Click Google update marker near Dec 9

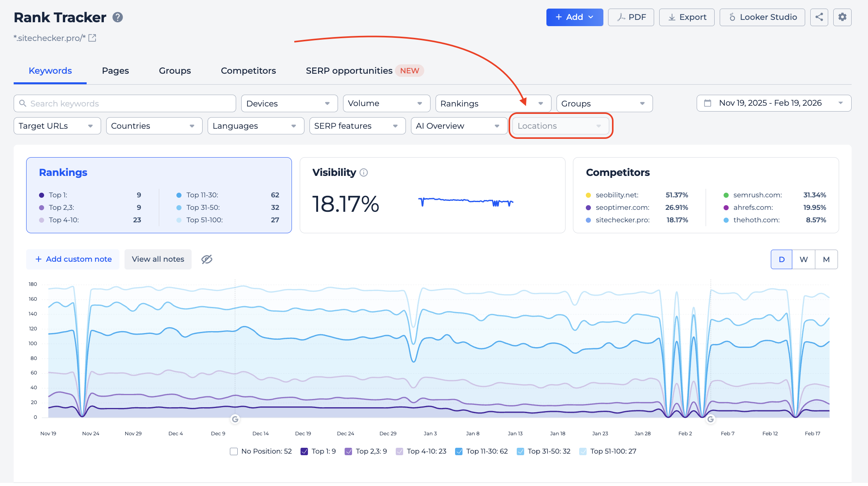[x=235, y=419]
